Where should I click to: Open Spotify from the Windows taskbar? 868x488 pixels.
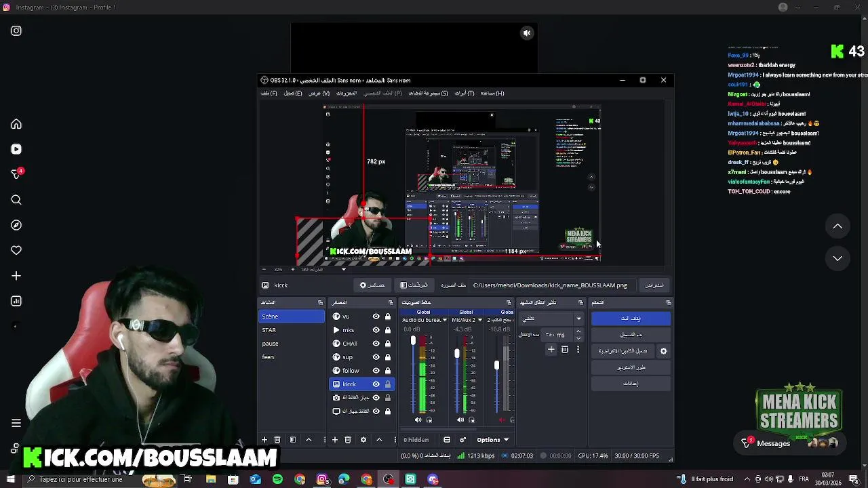pos(277,480)
